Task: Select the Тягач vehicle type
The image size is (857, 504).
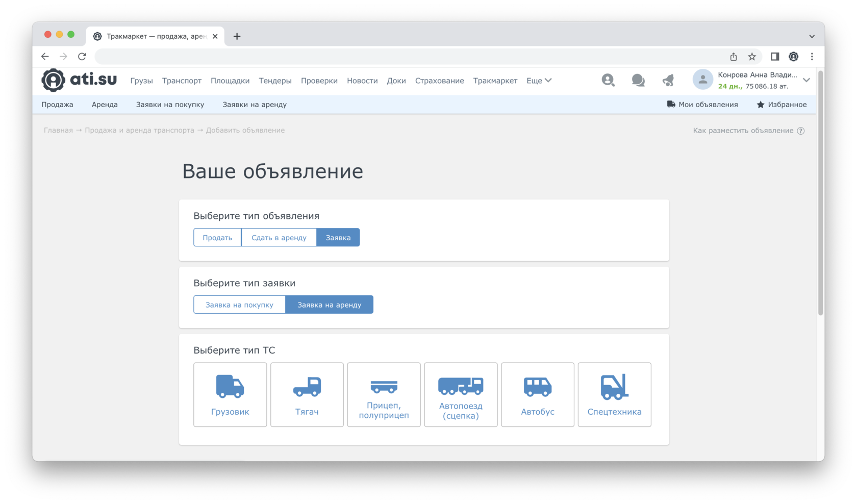Action: (307, 394)
